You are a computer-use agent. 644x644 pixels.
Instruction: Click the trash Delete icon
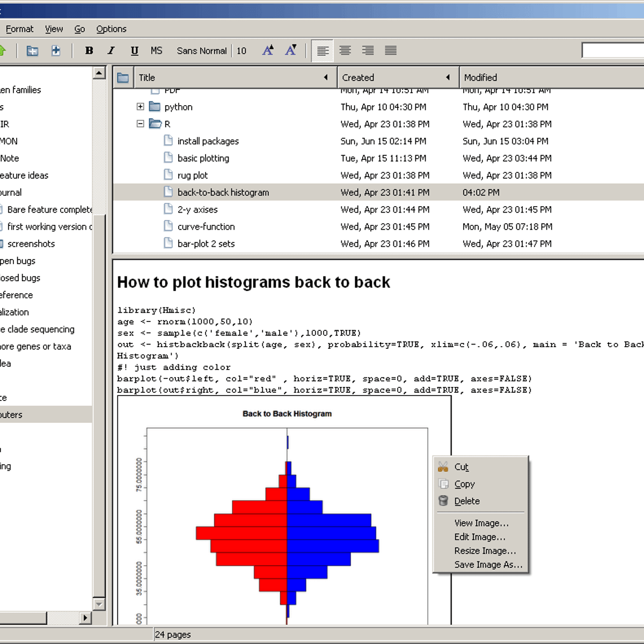tap(443, 501)
